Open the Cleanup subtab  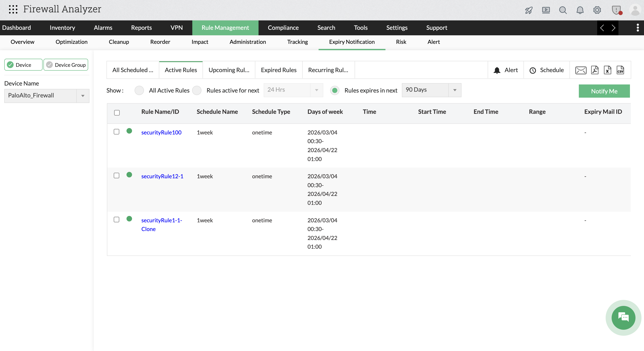(119, 42)
